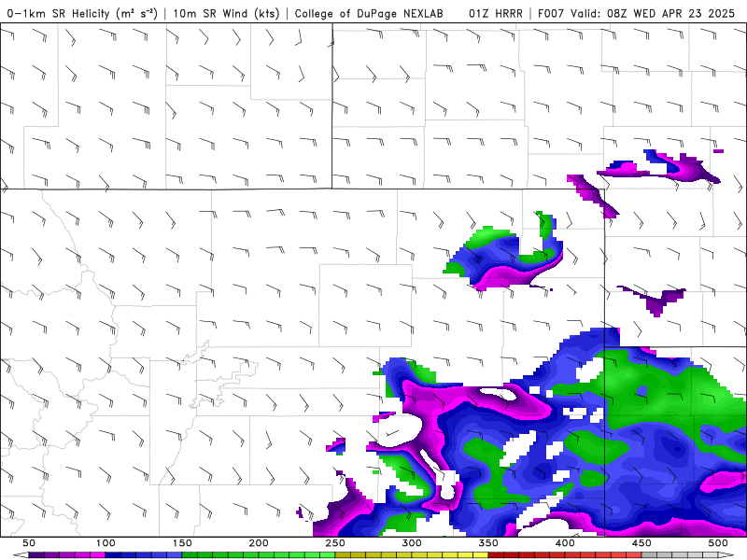This screenshot has height=560, width=747.
Task: Click the 'F007 Valid: 08Z WED APR 23 2025' text
Action: [x=637, y=13]
